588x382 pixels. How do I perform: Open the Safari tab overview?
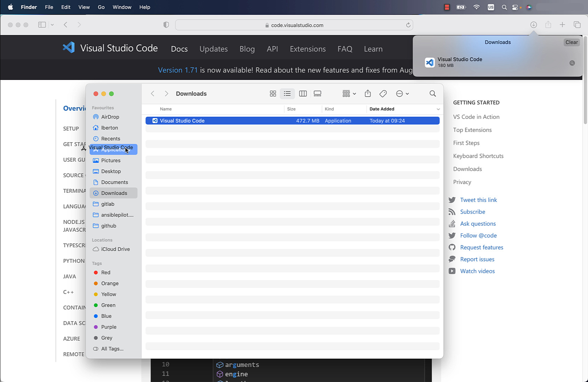coord(577,25)
